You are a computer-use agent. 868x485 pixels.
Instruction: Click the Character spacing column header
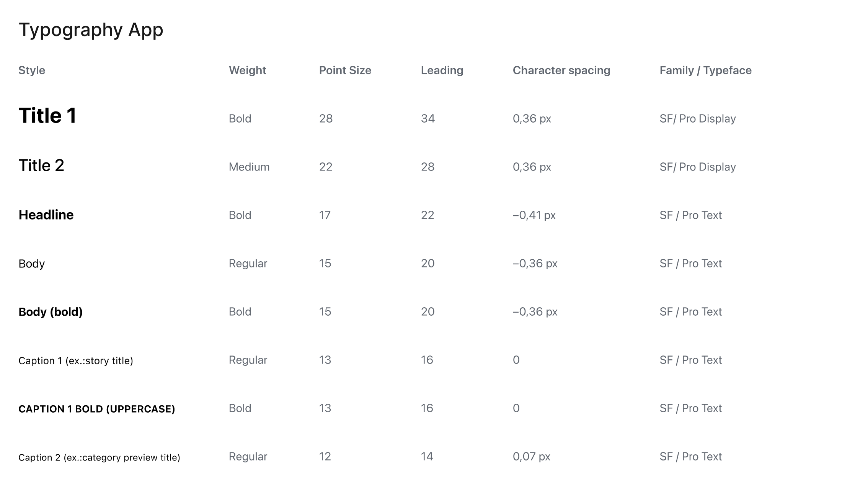561,70
